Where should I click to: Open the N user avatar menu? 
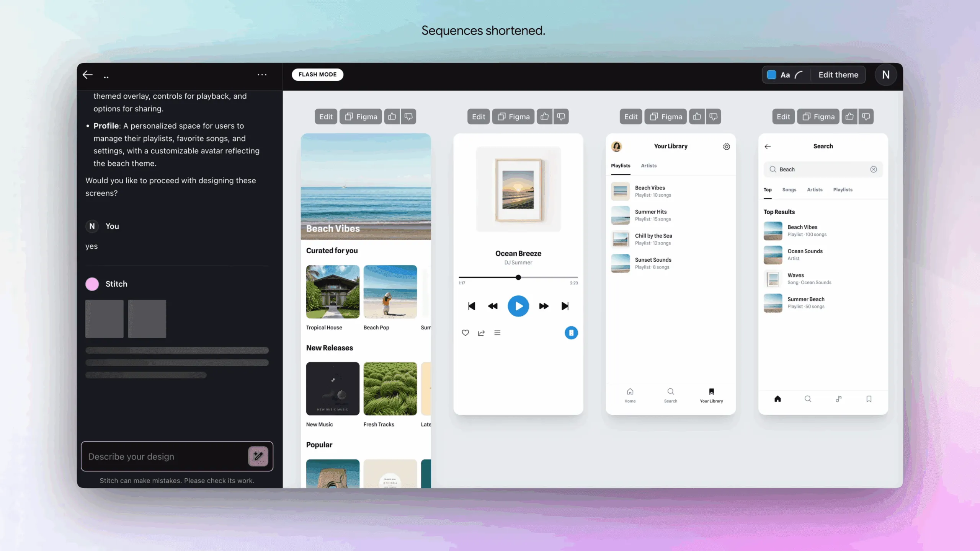(x=885, y=75)
